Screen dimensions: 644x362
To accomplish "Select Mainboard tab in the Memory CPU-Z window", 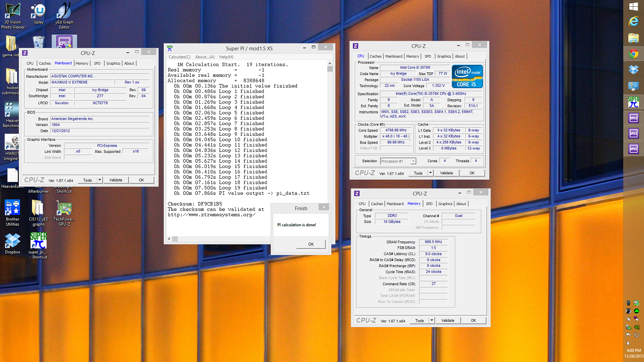I will [395, 204].
